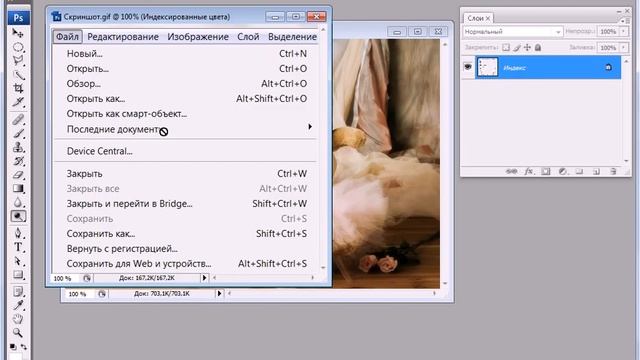Select the Pen tool
This screenshot has width=640, height=360.
pyautogui.click(x=18, y=233)
